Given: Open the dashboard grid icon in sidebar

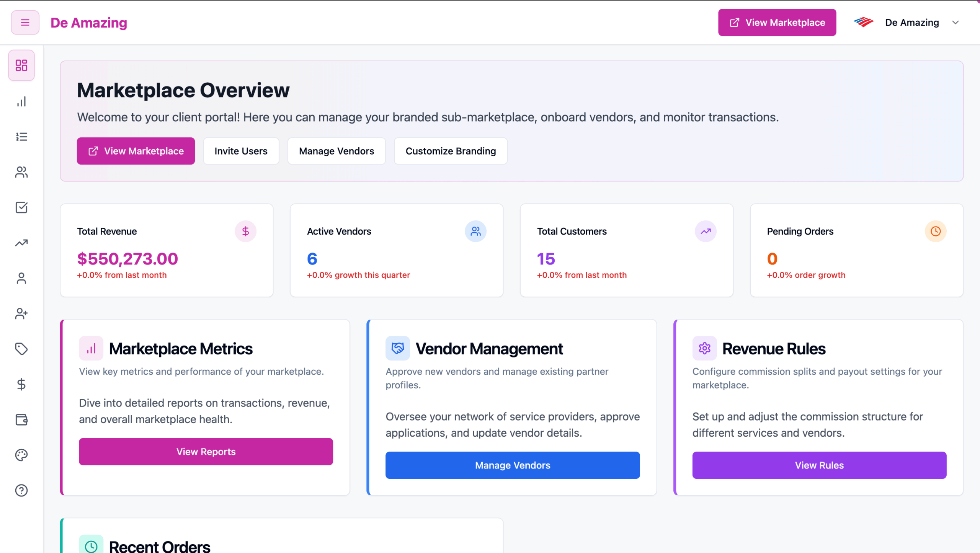Looking at the screenshot, I should [21, 65].
